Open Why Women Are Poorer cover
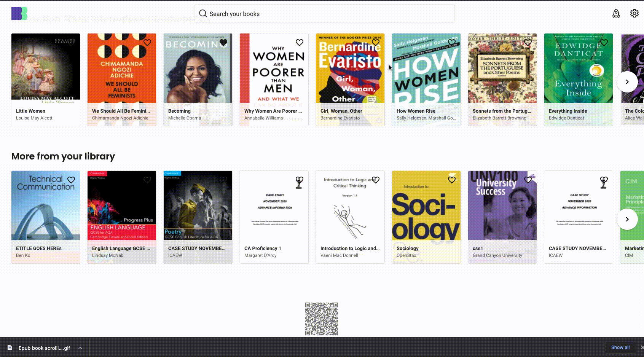 click(x=274, y=68)
